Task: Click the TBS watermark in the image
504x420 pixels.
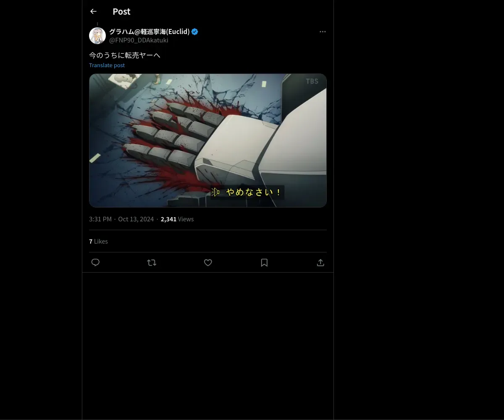Action: coord(312,81)
